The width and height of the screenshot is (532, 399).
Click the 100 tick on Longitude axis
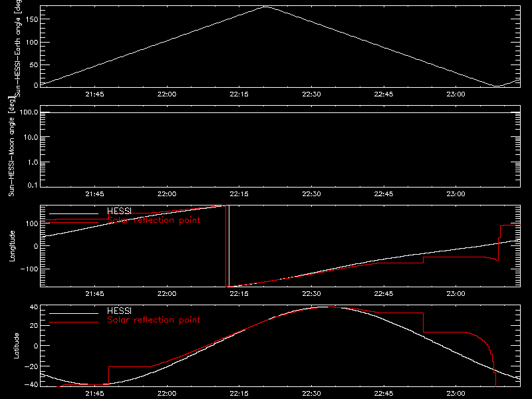pos(31,223)
